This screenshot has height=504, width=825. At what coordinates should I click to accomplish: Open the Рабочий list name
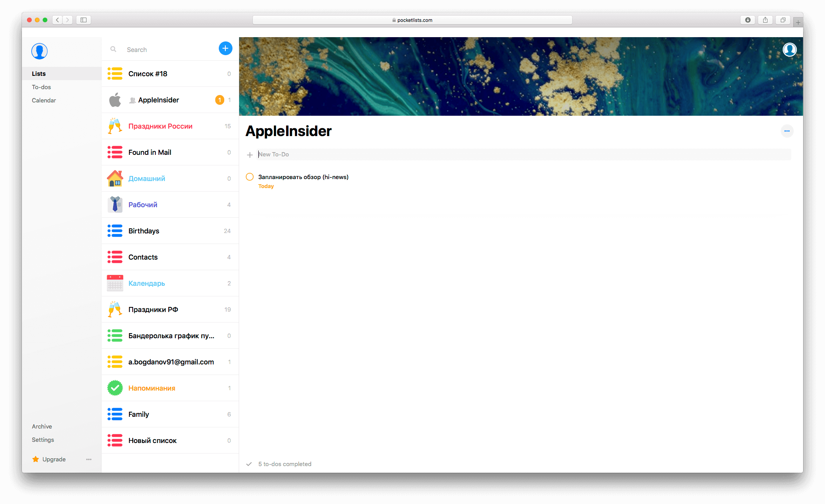tap(143, 204)
